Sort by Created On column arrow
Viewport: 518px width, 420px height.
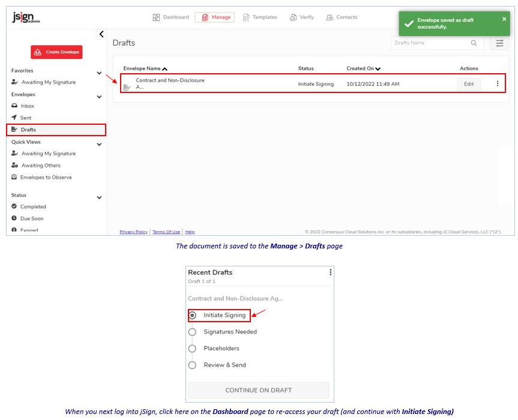coord(378,69)
